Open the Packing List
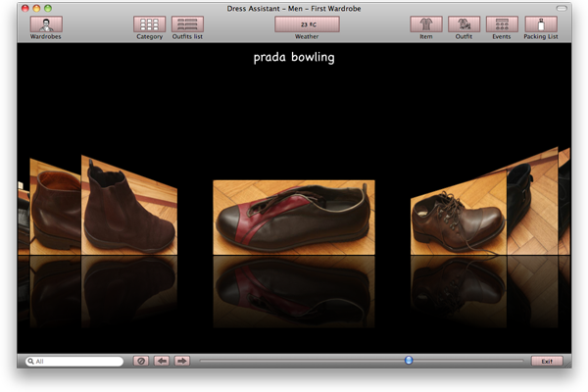Screen dimensions: 588x392 pyautogui.click(x=542, y=24)
